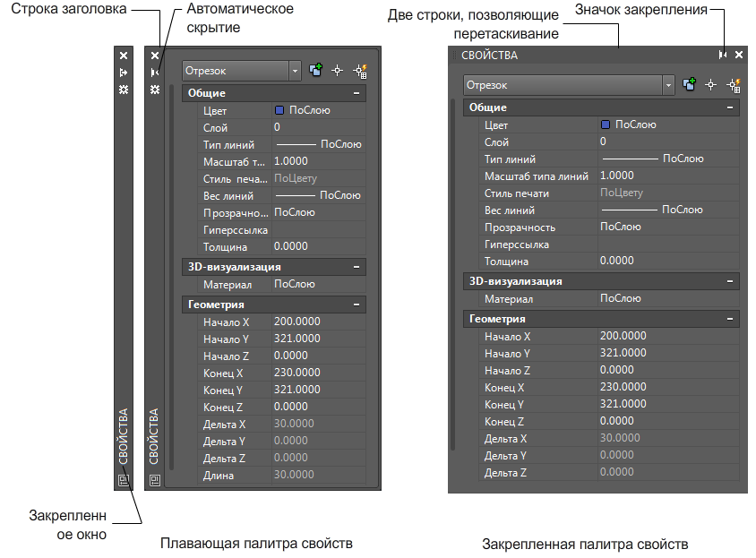Open Отрезок object dropdown in floating palette
Image resolution: width=756 pixels, height=558 pixels.
point(295,71)
